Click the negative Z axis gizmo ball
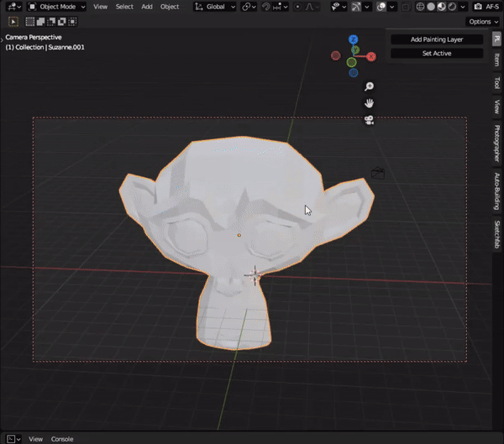This screenshot has height=444, width=504. [x=354, y=73]
